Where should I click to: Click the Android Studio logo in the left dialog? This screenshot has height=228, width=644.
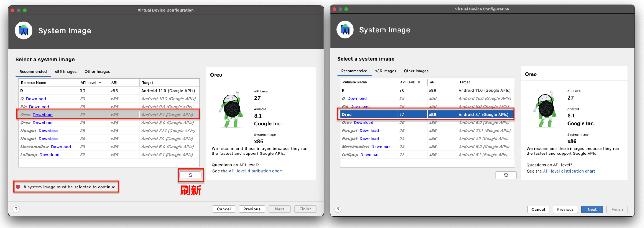point(24,30)
